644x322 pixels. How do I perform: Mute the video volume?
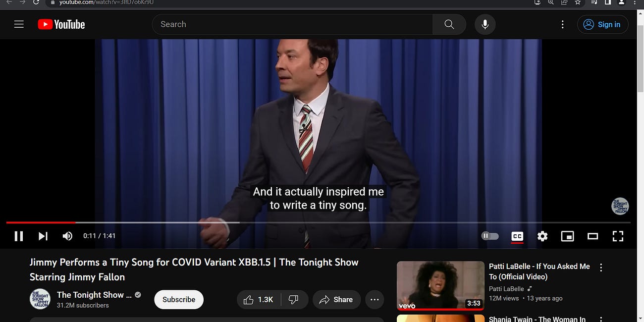(67, 236)
